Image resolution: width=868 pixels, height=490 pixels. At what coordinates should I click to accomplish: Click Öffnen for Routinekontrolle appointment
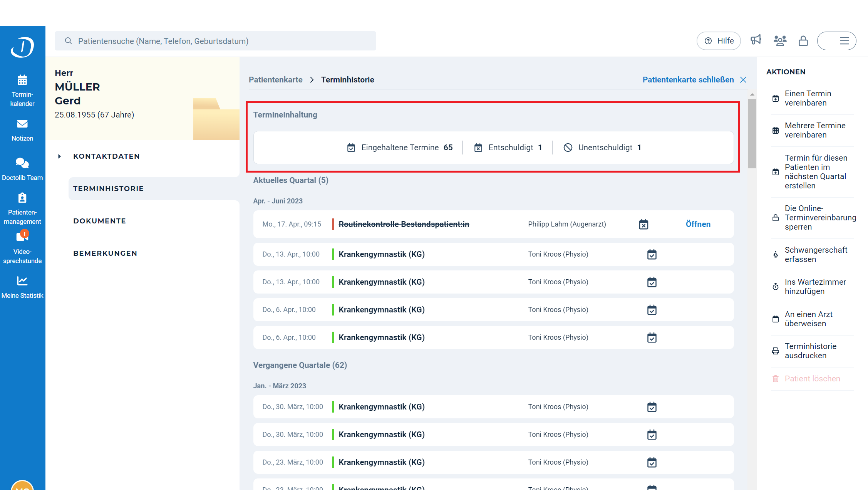tap(698, 224)
